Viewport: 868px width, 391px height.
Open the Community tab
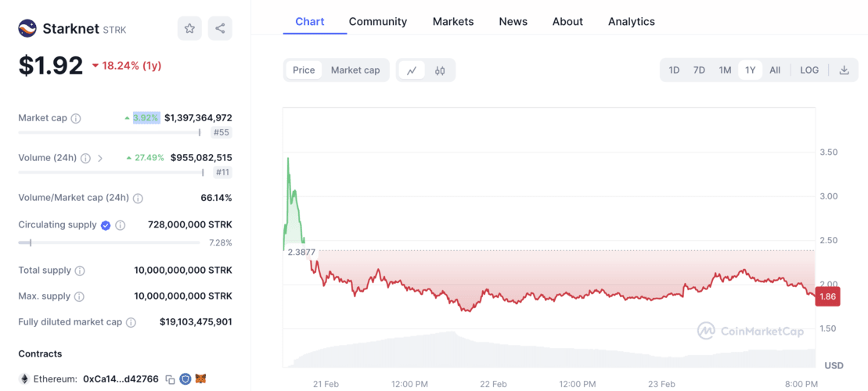[x=378, y=22]
